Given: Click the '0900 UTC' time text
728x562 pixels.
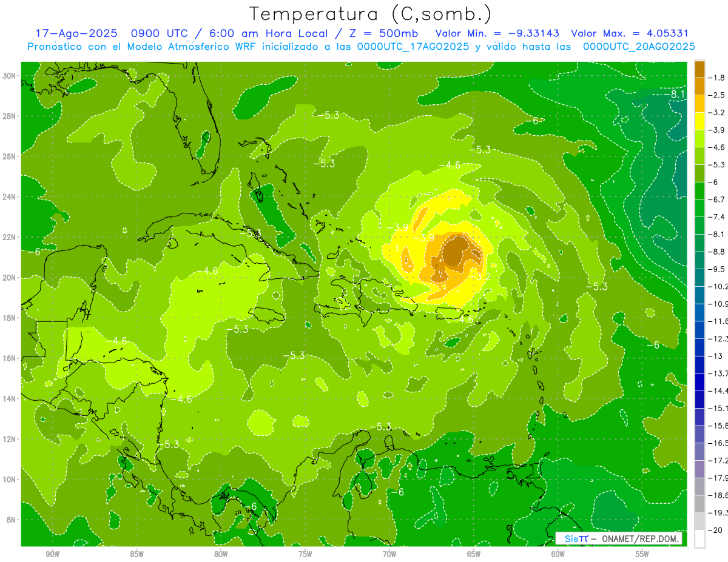Looking at the screenshot, I should tap(158, 33).
